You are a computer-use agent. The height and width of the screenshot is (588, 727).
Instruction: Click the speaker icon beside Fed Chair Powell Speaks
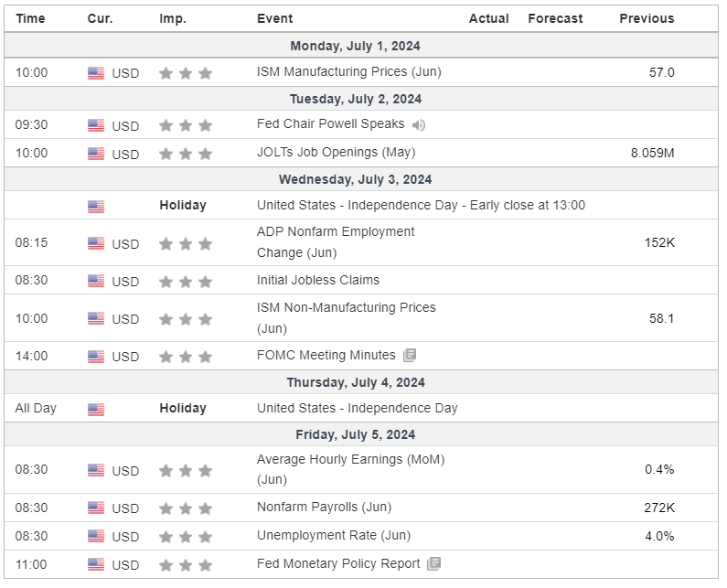(419, 125)
